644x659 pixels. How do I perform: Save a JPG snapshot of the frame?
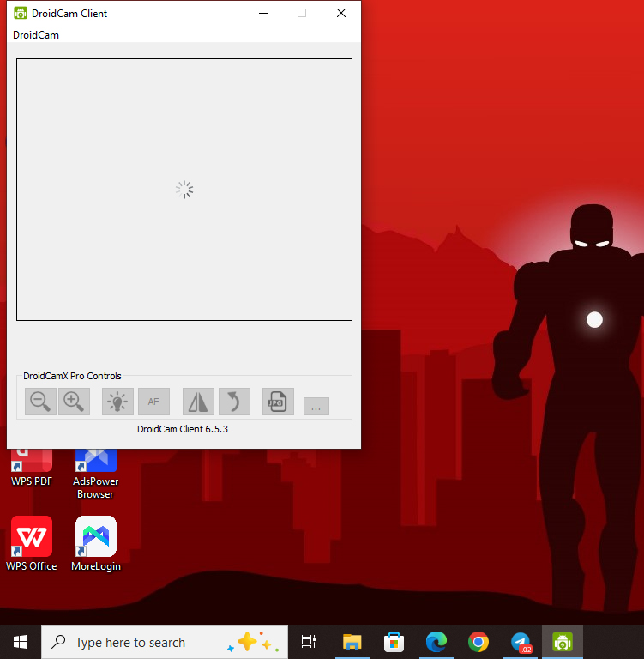coord(278,401)
